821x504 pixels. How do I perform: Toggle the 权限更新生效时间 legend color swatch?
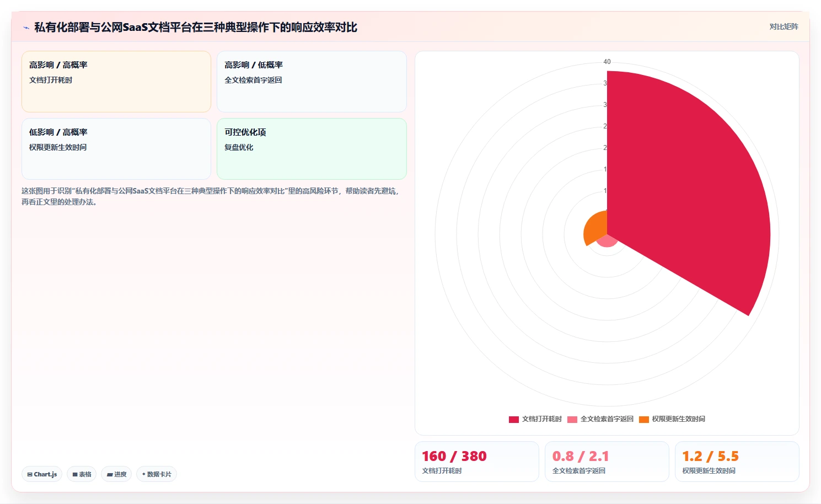(644, 419)
